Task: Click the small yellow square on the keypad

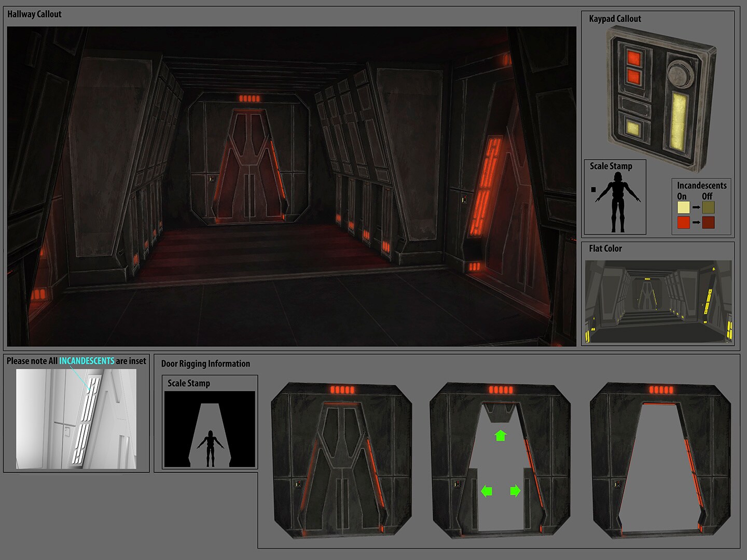Action: point(633,128)
